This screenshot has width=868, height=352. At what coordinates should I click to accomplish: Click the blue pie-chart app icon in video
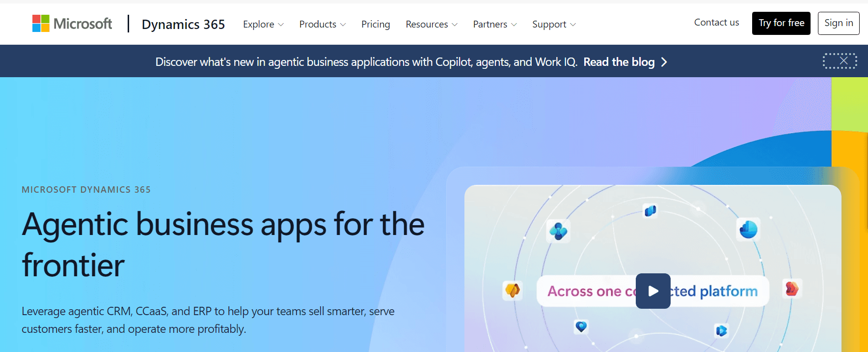pyautogui.click(x=748, y=230)
